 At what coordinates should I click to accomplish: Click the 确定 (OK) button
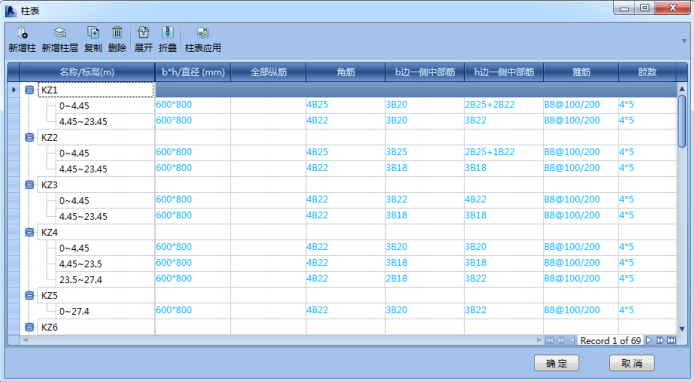point(556,363)
